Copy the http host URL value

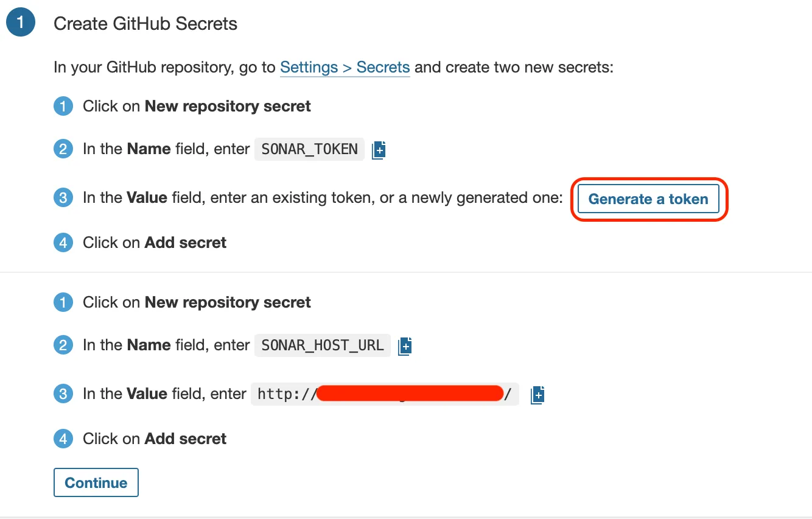537,395
